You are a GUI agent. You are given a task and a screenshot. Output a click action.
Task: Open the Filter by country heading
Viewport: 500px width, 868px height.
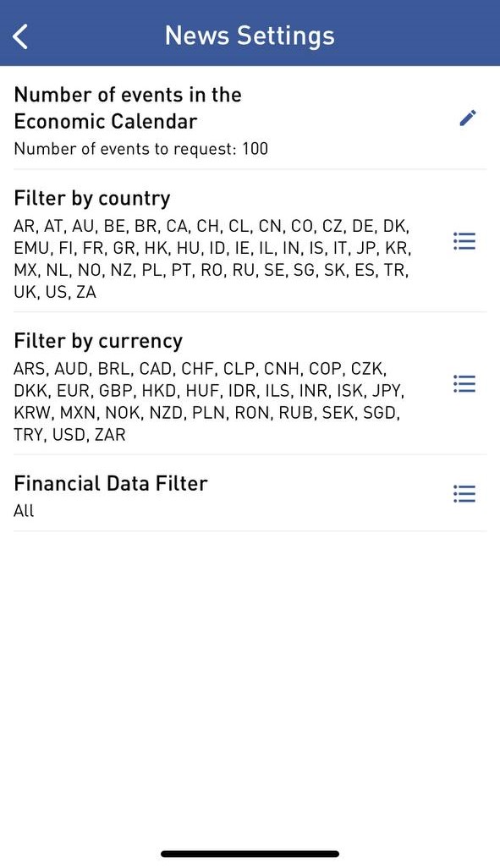(x=92, y=199)
